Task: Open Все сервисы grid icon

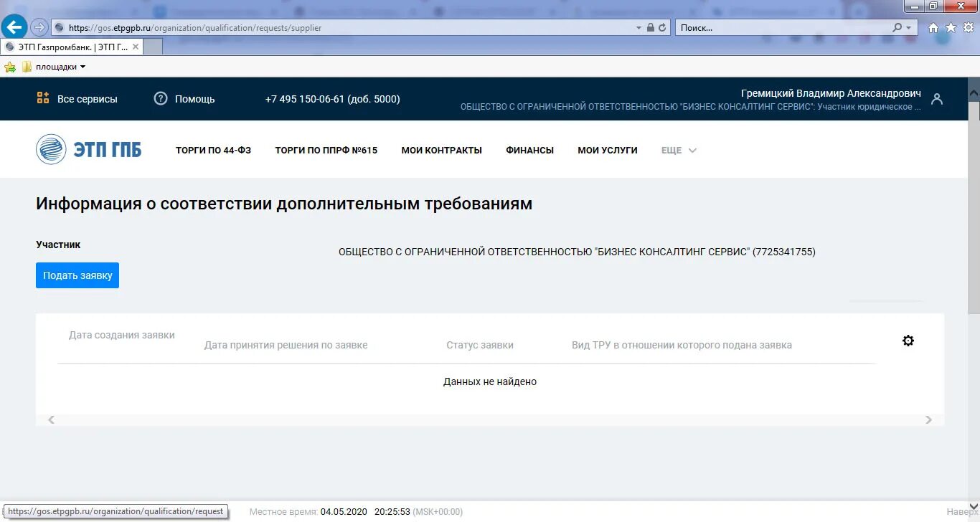Action: [43, 98]
